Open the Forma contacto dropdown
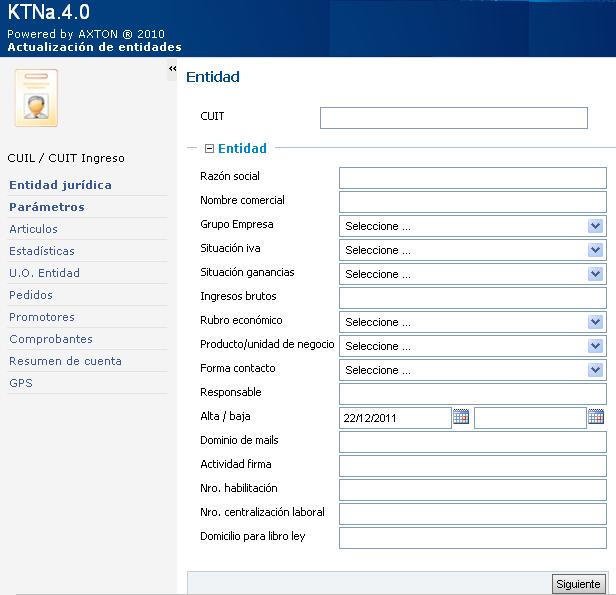This screenshot has height=595, width=616. tap(472, 370)
